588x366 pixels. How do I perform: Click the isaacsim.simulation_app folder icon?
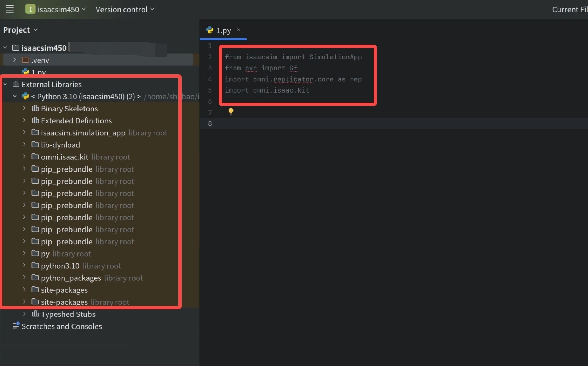point(35,133)
